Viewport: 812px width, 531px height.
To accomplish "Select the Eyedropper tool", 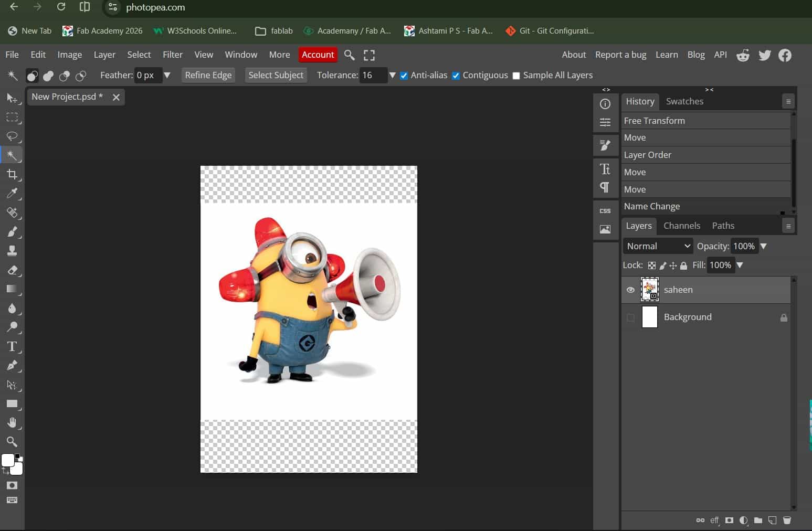I will (12, 194).
